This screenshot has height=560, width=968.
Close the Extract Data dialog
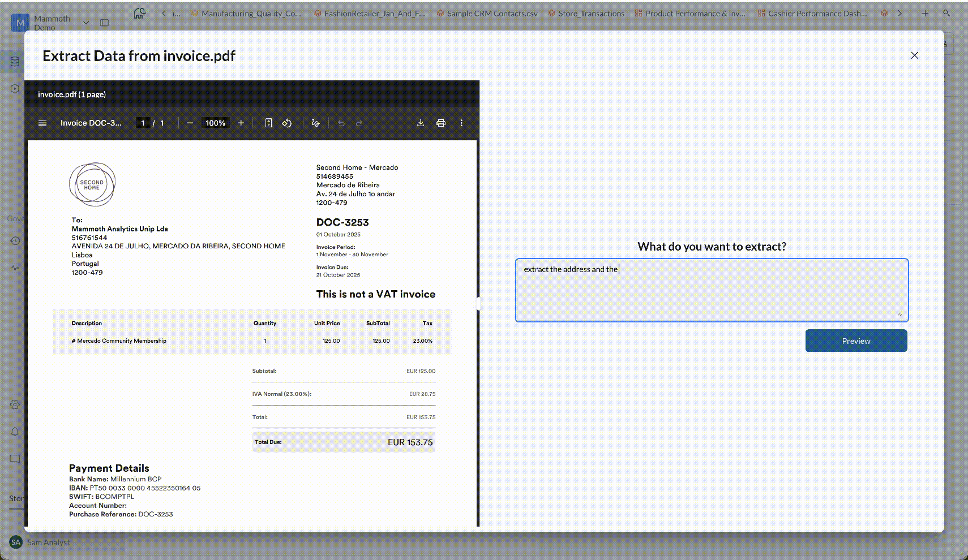coord(914,55)
